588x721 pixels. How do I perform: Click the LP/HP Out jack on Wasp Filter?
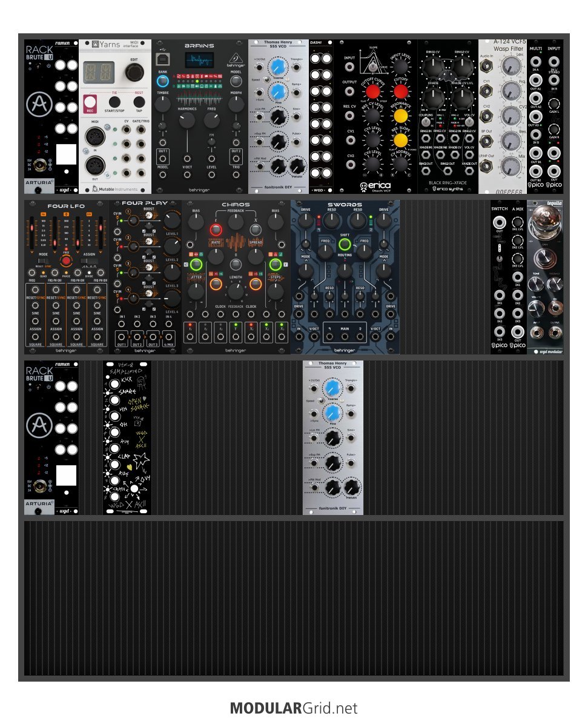pyautogui.click(x=486, y=166)
